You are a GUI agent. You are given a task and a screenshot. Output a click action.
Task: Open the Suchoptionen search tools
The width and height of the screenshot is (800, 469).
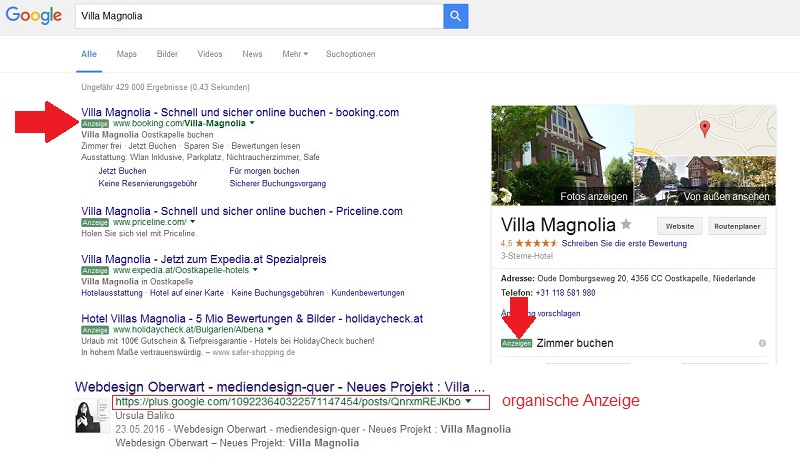click(351, 54)
